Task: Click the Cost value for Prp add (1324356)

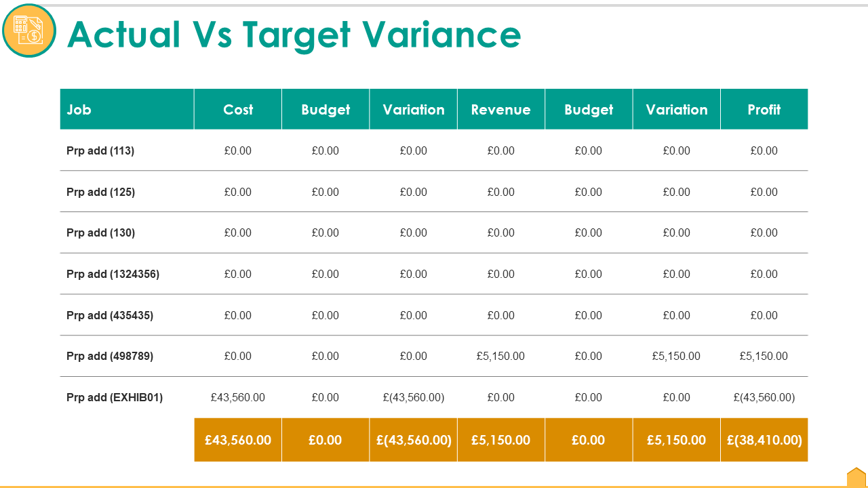Action: point(238,274)
